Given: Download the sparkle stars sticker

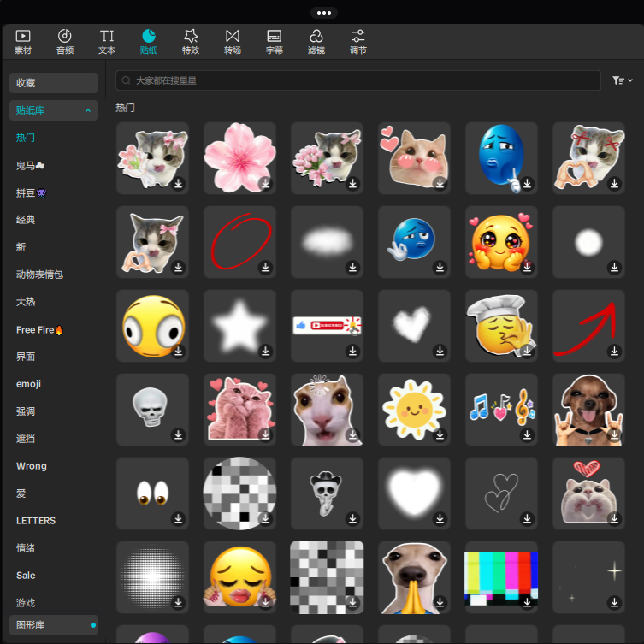Looking at the screenshot, I should click(x=614, y=602).
